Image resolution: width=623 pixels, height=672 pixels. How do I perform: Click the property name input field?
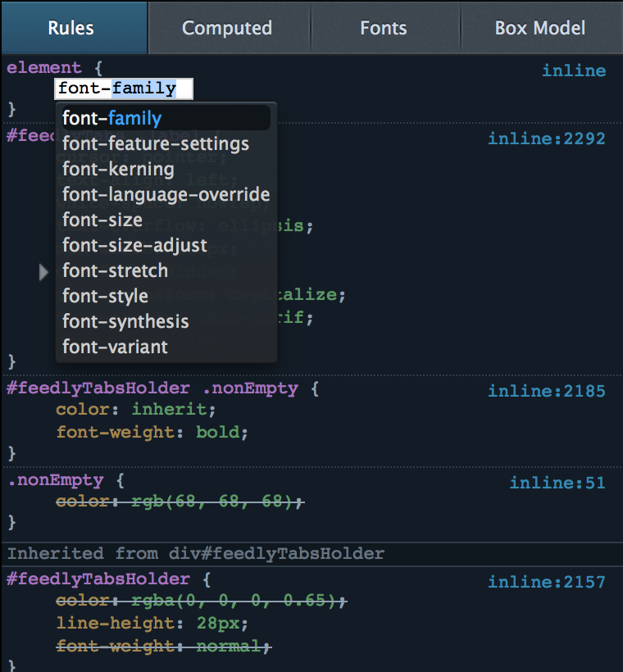pos(123,89)
